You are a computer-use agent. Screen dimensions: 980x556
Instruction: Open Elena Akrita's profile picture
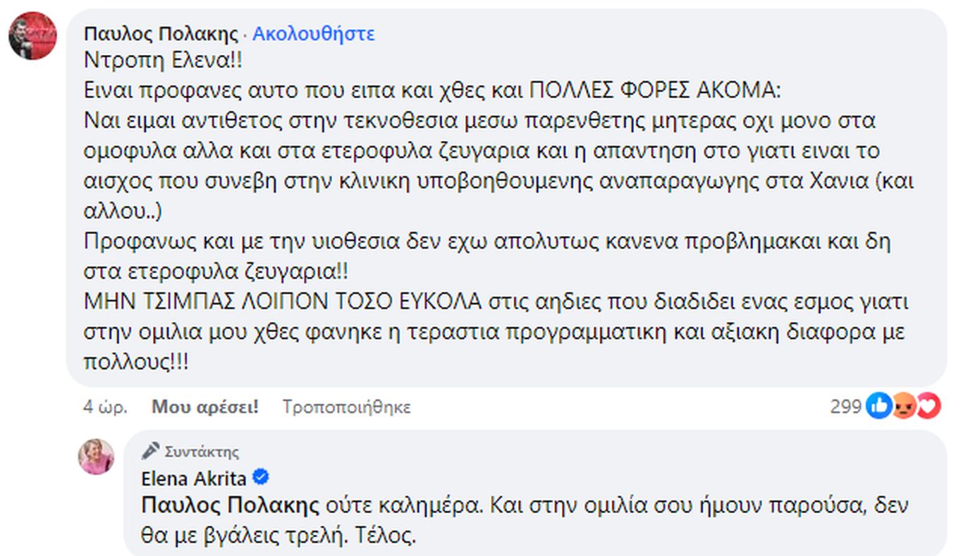click(x=96, y=457)
